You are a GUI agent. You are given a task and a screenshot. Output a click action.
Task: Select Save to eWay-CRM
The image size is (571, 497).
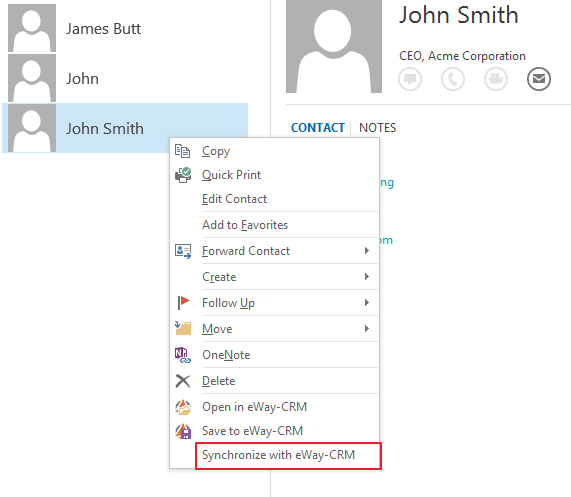click(274, 431)
